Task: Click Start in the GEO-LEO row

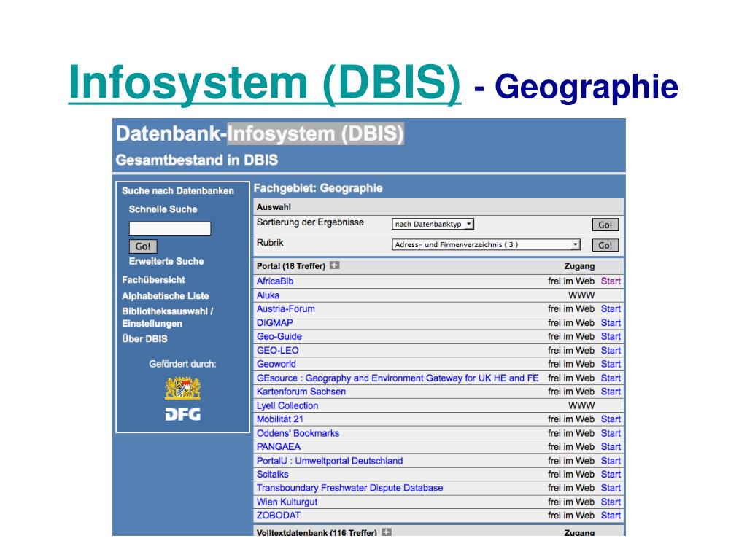Action: click(x=611, y=350)
